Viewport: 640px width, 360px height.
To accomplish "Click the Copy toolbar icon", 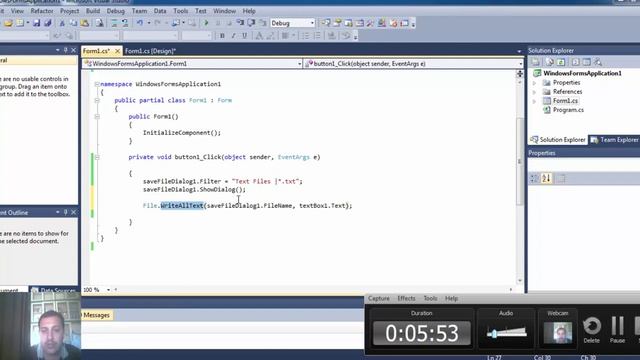I will pos(73,23).
